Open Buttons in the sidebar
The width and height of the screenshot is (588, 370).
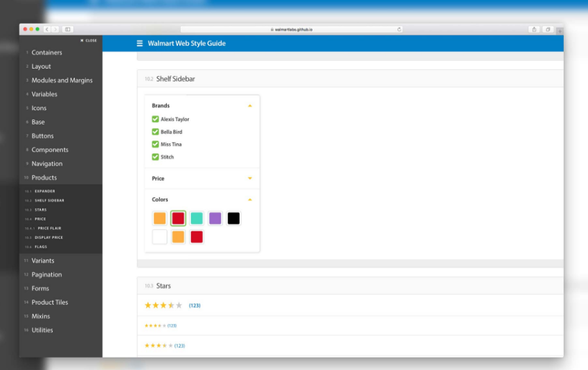click(x=42, y=136)
